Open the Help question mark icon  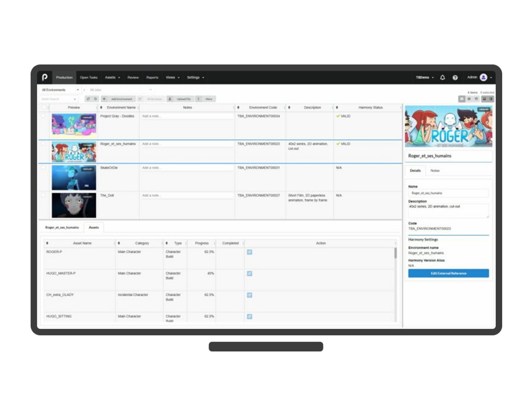coord(454,78)
